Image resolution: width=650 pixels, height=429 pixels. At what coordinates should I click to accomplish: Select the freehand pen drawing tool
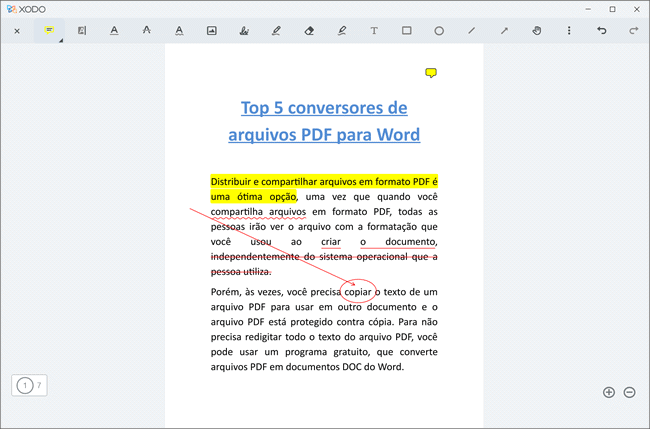[277, 31]
